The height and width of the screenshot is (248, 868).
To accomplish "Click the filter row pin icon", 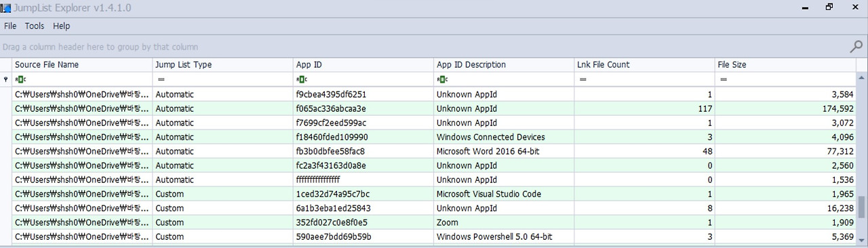I will click(6, 79).
